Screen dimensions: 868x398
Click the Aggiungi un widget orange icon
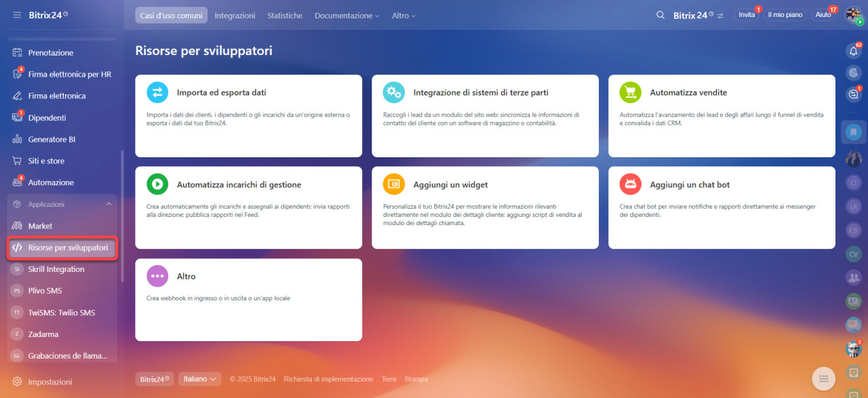(394, 184)
